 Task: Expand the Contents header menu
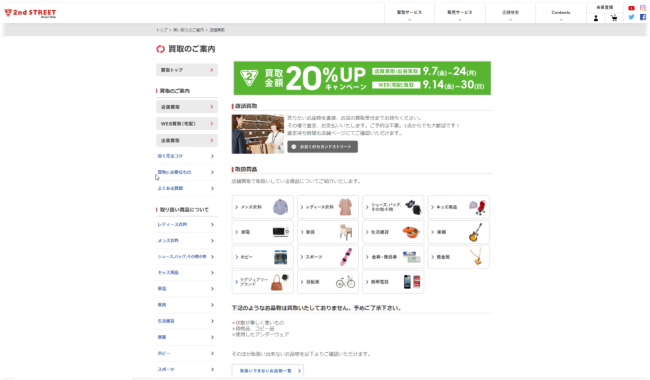(561, 13)
